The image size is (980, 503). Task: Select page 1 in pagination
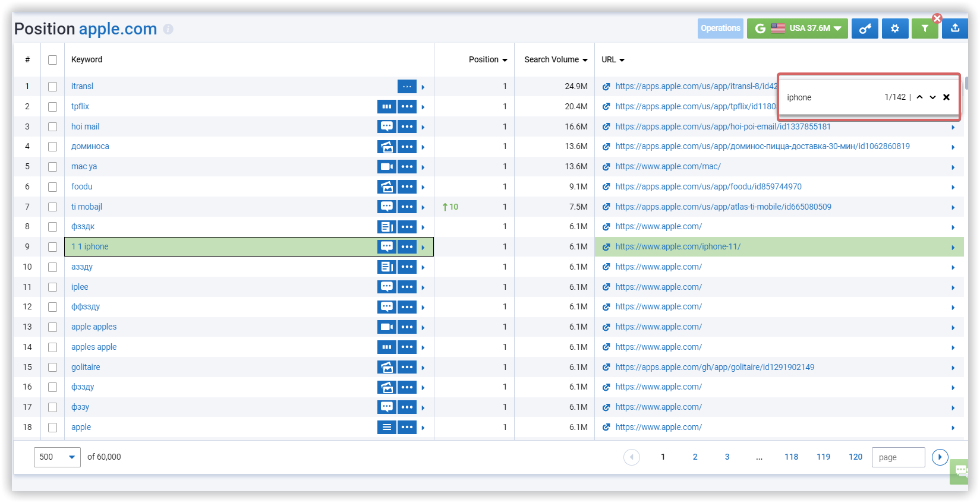pyautogui.click(x=663, y=457)
